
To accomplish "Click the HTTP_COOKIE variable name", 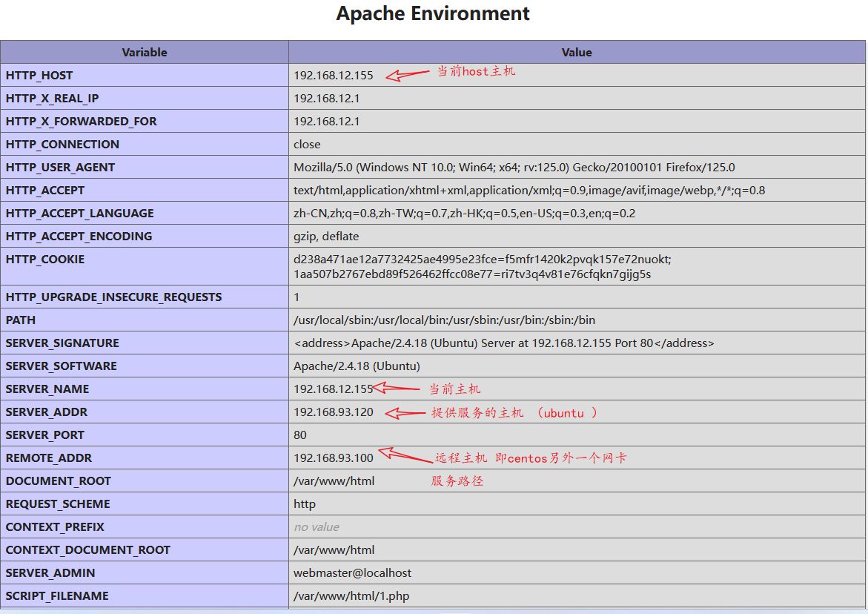I will click(45, 259).
